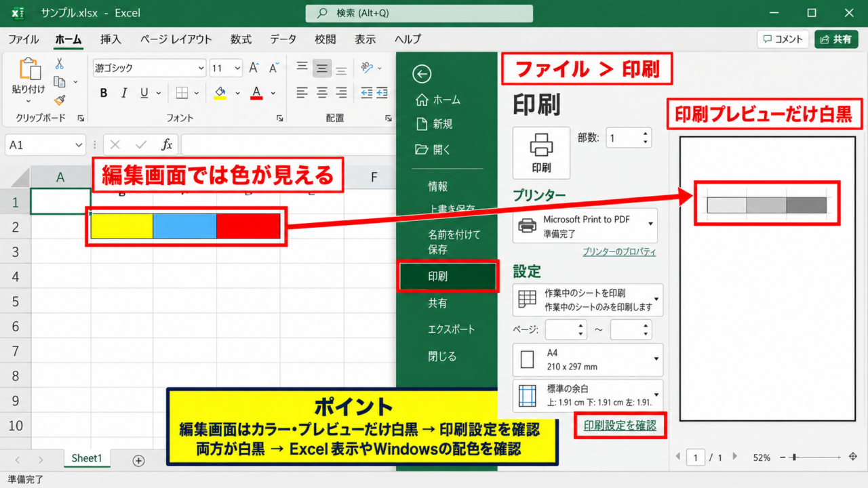The image size is (868, 488).
Task: Click the backstage back arrow icon
Action: click(422, 74)
